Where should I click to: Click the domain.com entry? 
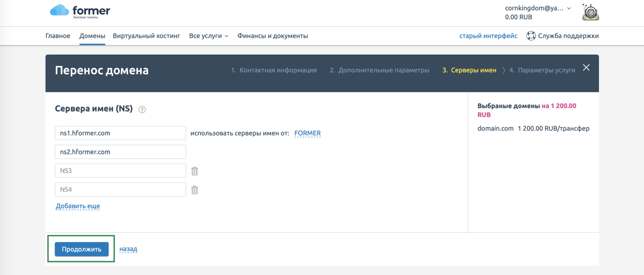pyautogui.click(x=496, y=129)
